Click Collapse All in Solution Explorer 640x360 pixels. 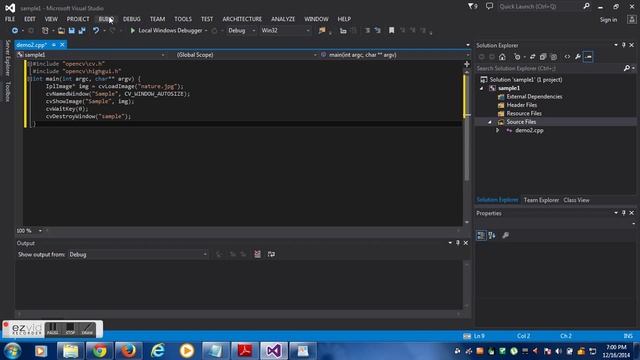(543, 57)
